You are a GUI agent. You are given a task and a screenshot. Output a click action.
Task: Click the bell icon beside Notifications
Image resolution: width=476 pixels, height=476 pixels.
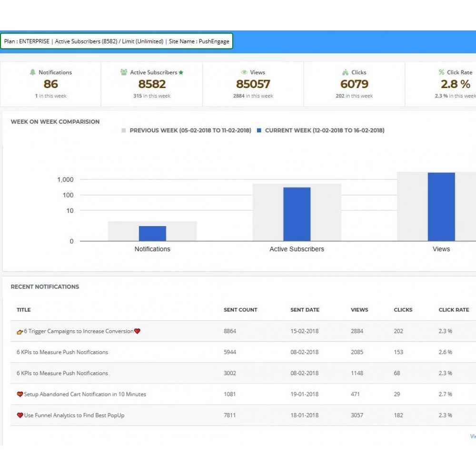click(32, 72)
